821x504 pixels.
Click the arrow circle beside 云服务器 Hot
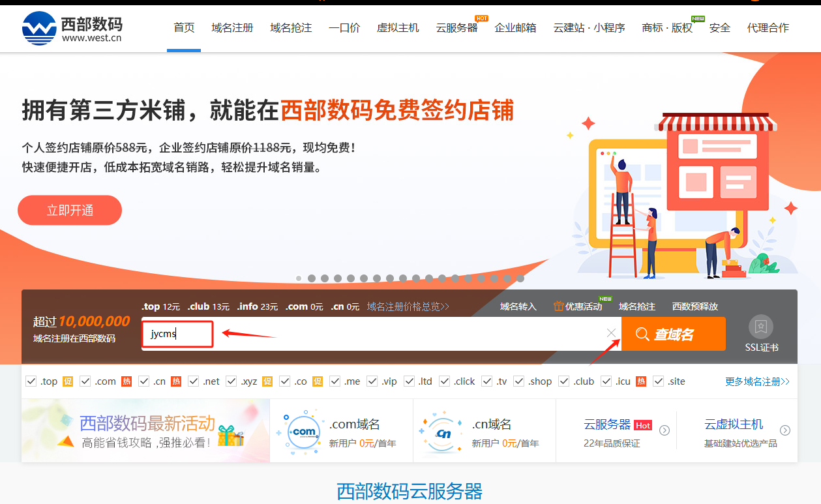click(664, 430)
